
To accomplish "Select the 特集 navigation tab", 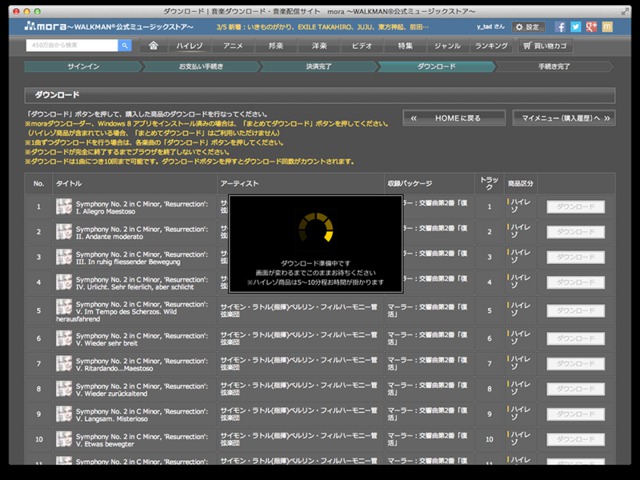I will pyautogui.click(x=405, y=45).
